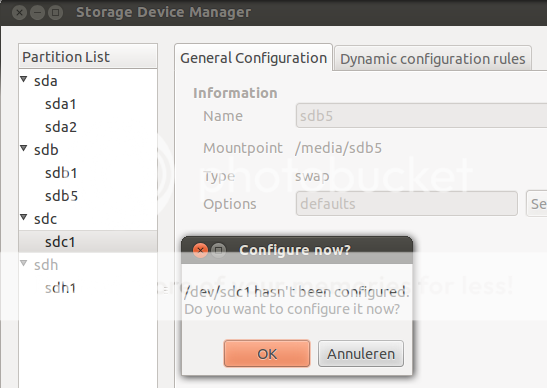Switch to Dynamic configuration rules tab
The width and height of the screenshot is (547, 388).
(433, 59)
